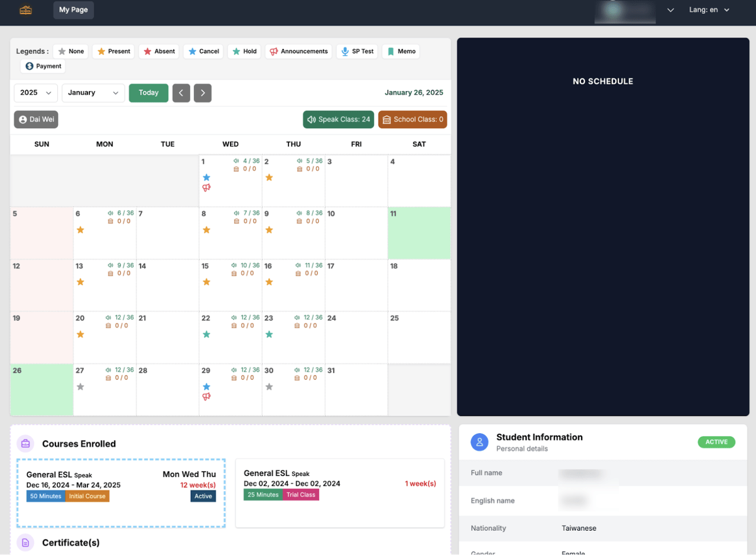This screenshot has width=756, height=555.
Task: Select the Hold legend chip
Action: [x=245, y=51]
